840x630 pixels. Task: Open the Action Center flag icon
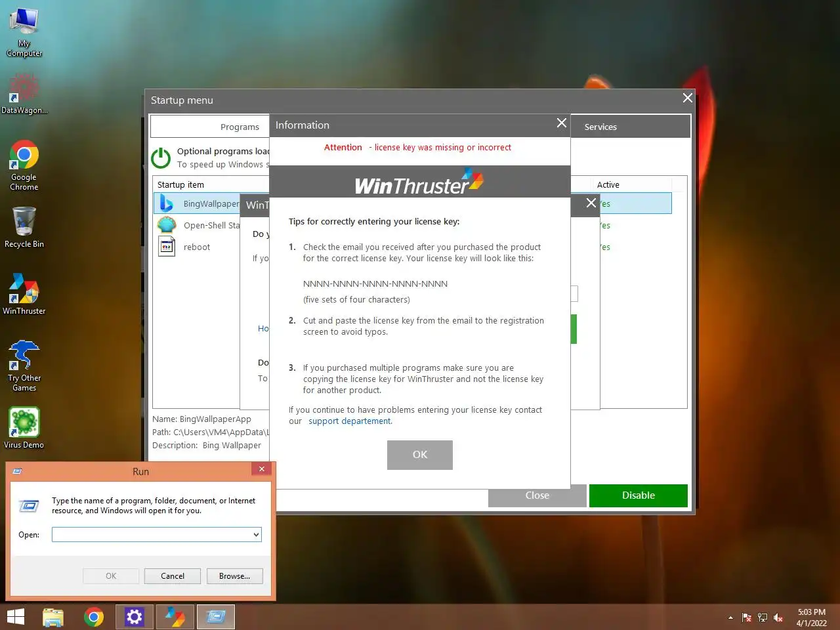747,618
